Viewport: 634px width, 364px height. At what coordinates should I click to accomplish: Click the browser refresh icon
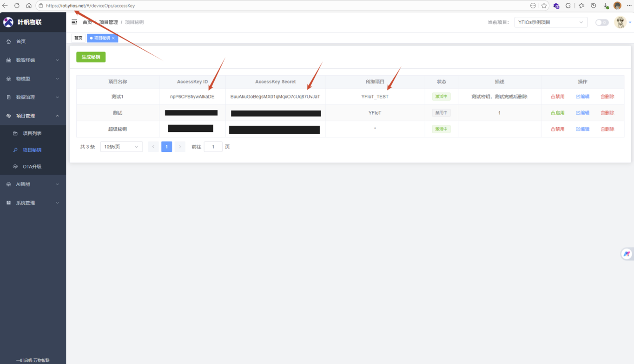tap(17, 6)
